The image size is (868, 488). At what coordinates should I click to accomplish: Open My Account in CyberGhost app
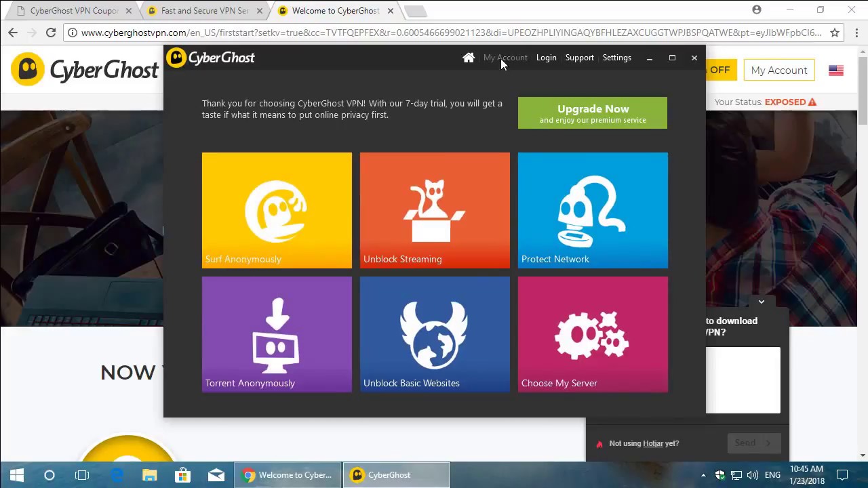[505, 58]
